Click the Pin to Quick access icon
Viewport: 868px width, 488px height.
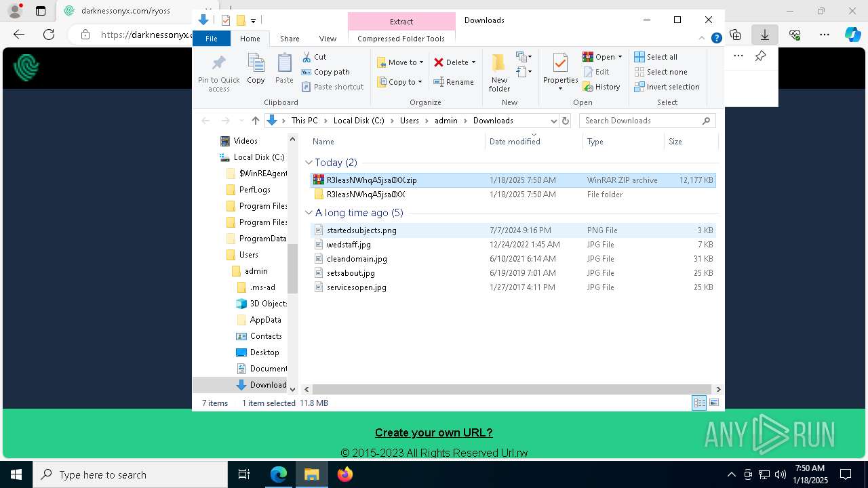tap(218, 74)
